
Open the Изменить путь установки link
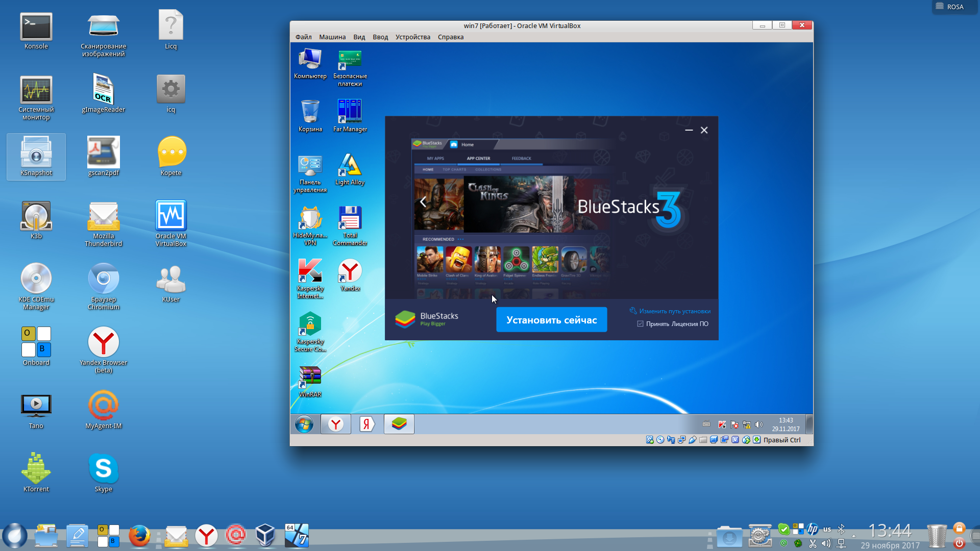pyautogui.click(x=674, y=311)
